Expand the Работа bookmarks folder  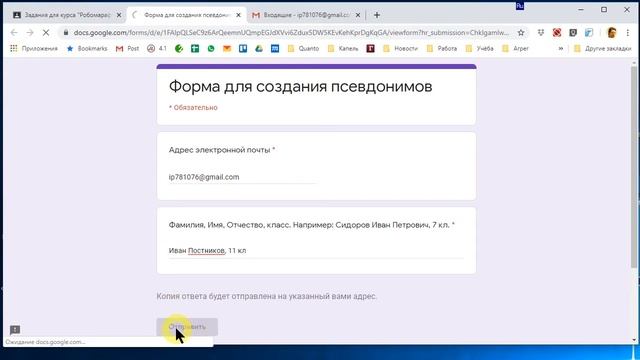pyautogui.click(x=442, y=49)
